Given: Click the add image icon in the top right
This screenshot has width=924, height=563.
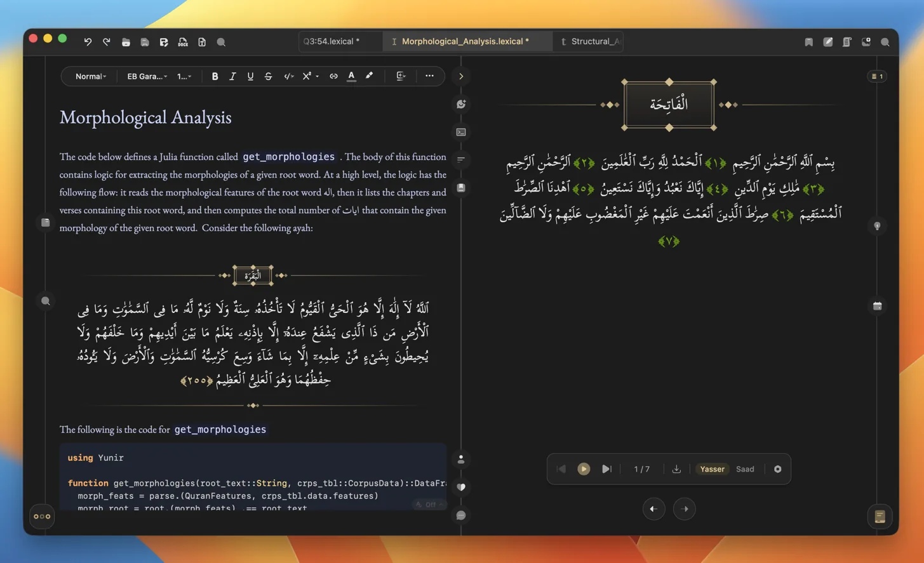Looking at the screenshot, I should pyautogui.click(x=866, y=42).
